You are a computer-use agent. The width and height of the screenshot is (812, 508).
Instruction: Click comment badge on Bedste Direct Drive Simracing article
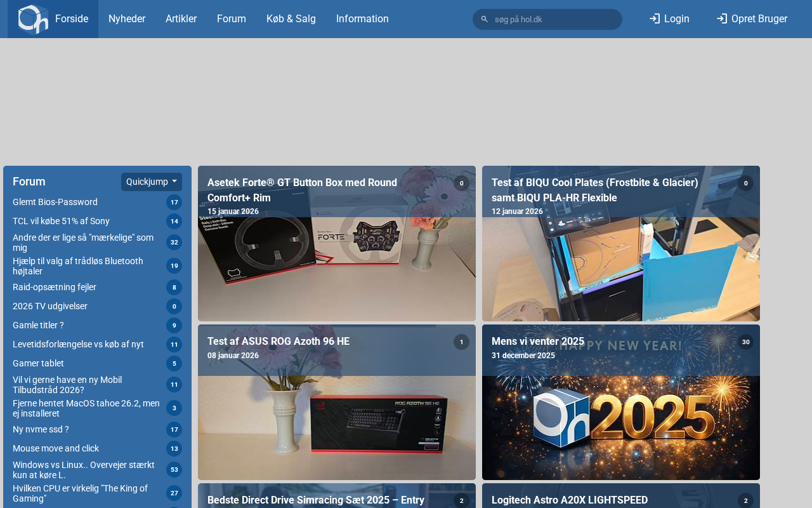click(x=461, y=500)
